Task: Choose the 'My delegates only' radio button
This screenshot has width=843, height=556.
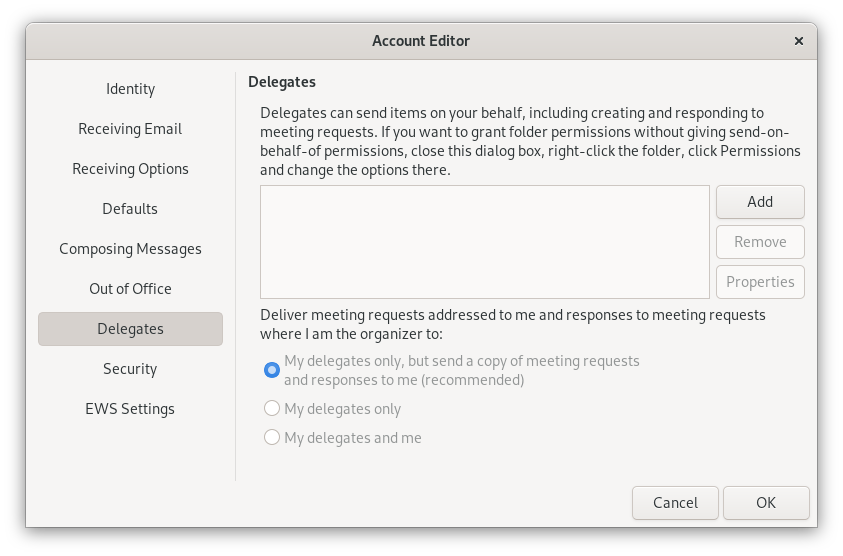Action: click(272, 409)
